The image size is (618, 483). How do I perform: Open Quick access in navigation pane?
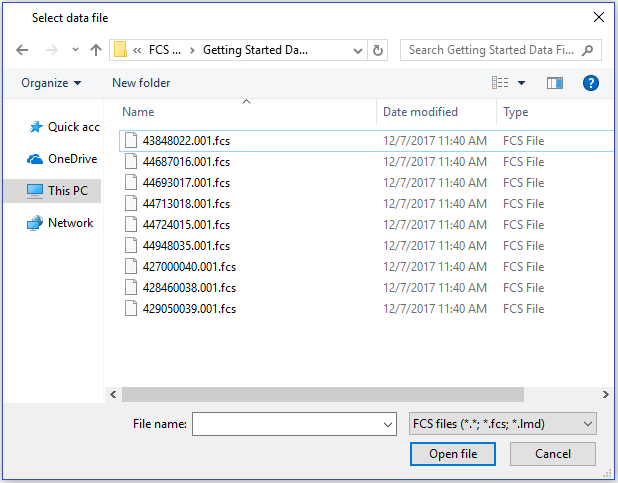[x=64, y=127]
